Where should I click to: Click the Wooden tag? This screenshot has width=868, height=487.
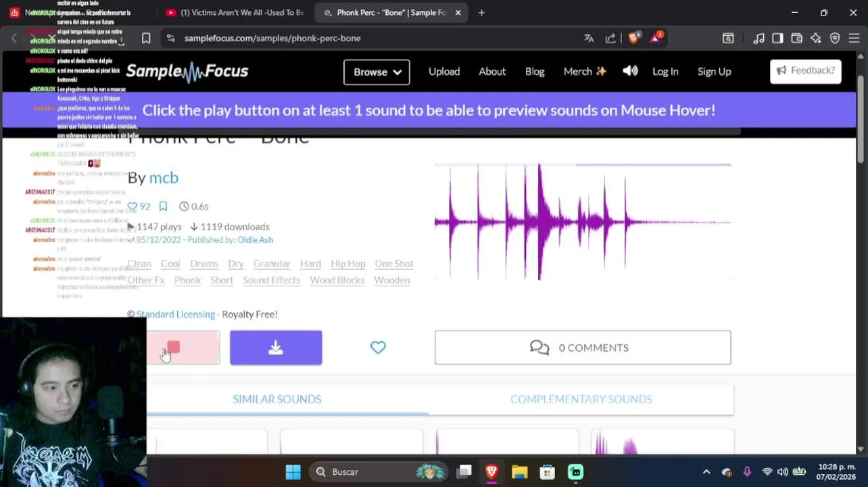[x=392, y=280]
